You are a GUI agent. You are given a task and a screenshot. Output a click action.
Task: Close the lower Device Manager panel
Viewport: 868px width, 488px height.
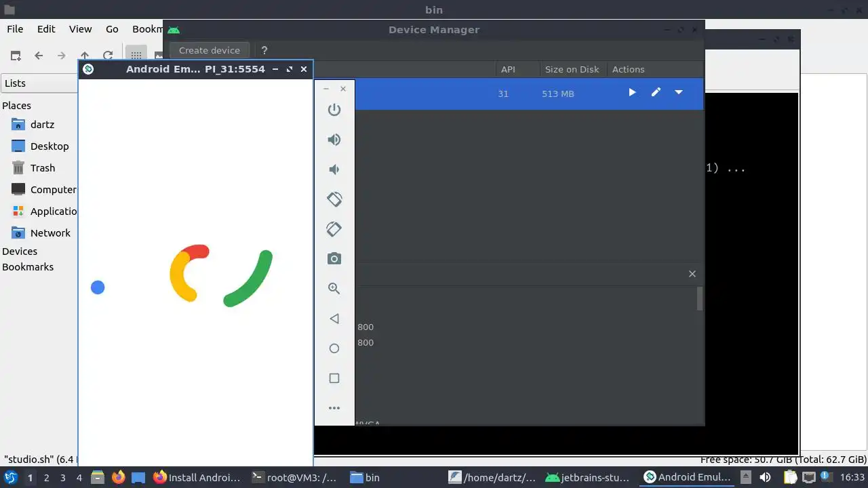tap(692, 274)
